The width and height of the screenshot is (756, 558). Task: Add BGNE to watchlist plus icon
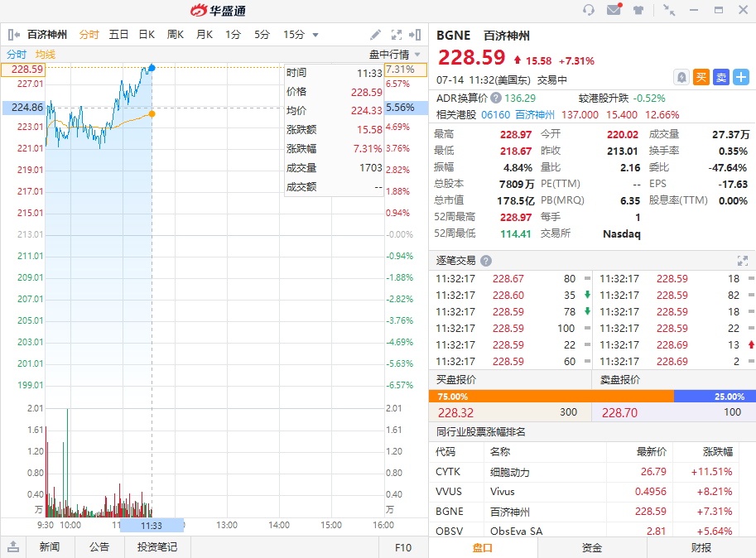741,77
